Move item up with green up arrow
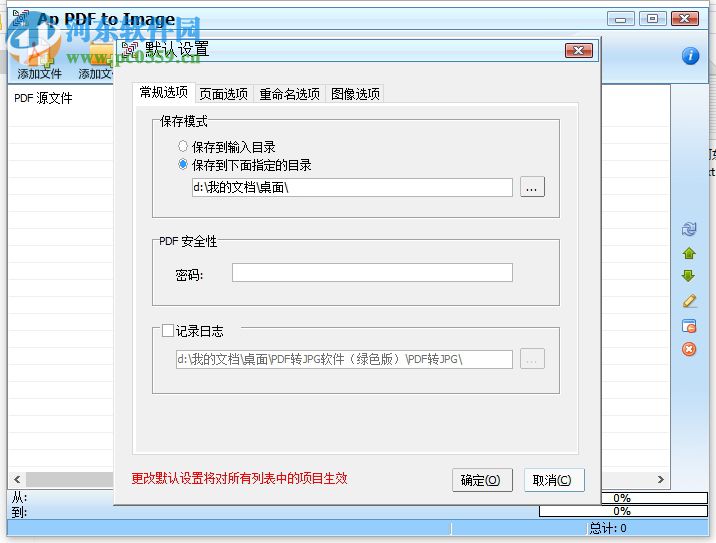Screen dimensions: 716x543 coord(689,253)
